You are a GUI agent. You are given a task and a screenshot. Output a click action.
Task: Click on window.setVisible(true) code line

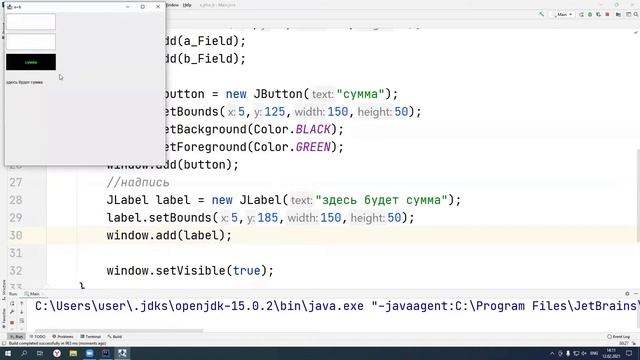pos(190,271)
